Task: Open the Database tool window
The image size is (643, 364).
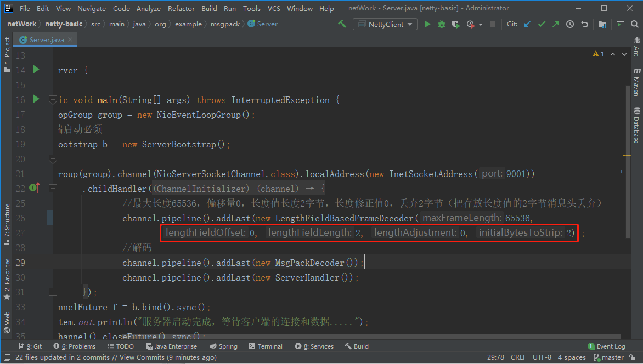Action: pos(636,126)
